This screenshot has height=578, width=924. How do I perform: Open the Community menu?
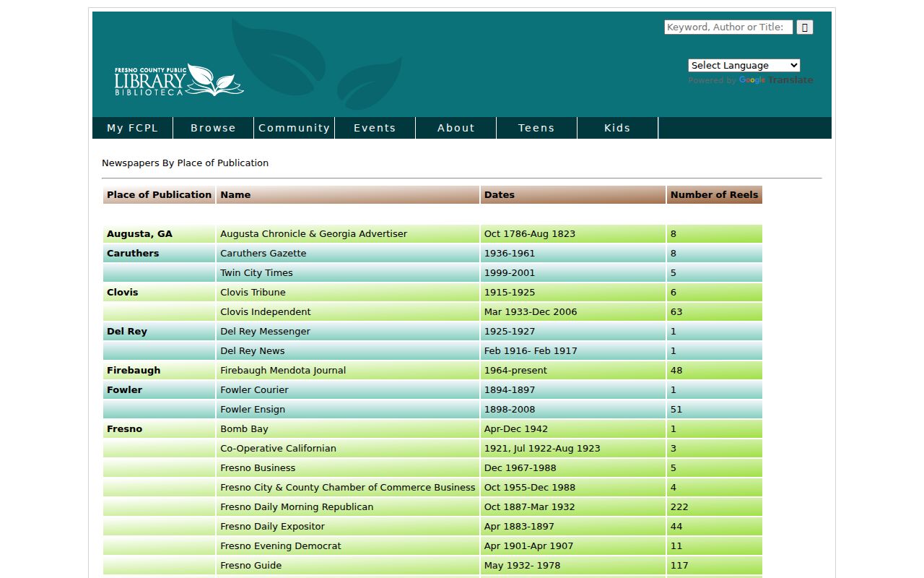pyautogui.click(x=295, y=128)
